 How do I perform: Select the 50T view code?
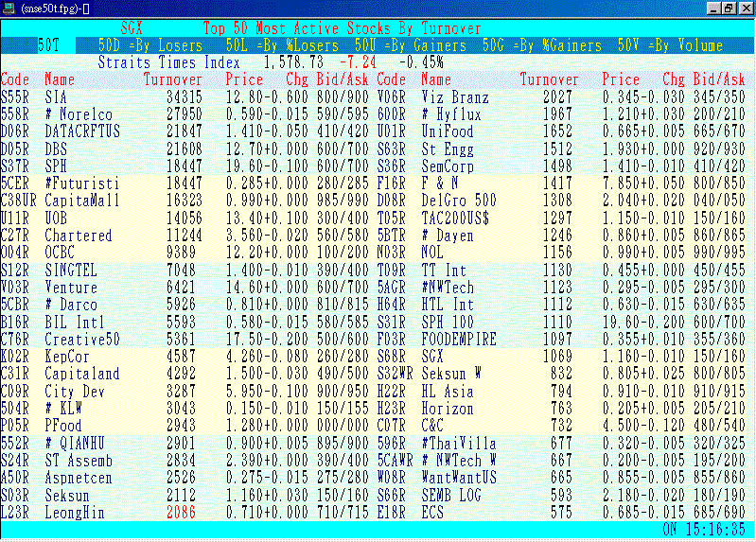[48, 45]
